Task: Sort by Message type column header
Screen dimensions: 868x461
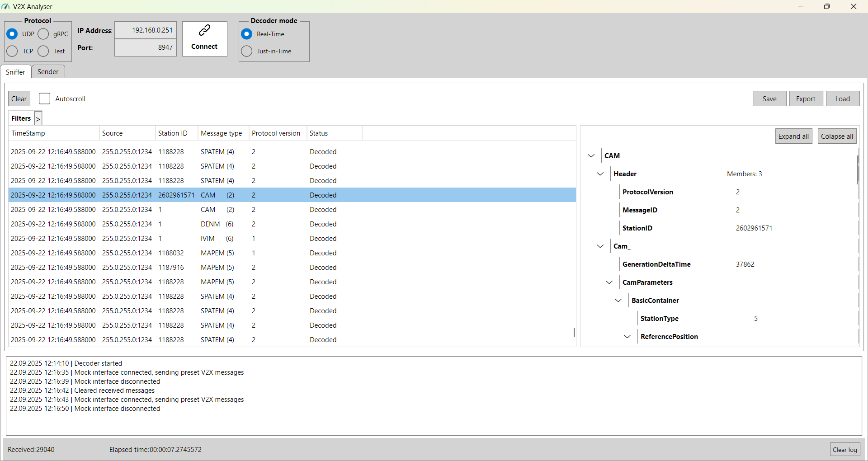Action: 222,133
